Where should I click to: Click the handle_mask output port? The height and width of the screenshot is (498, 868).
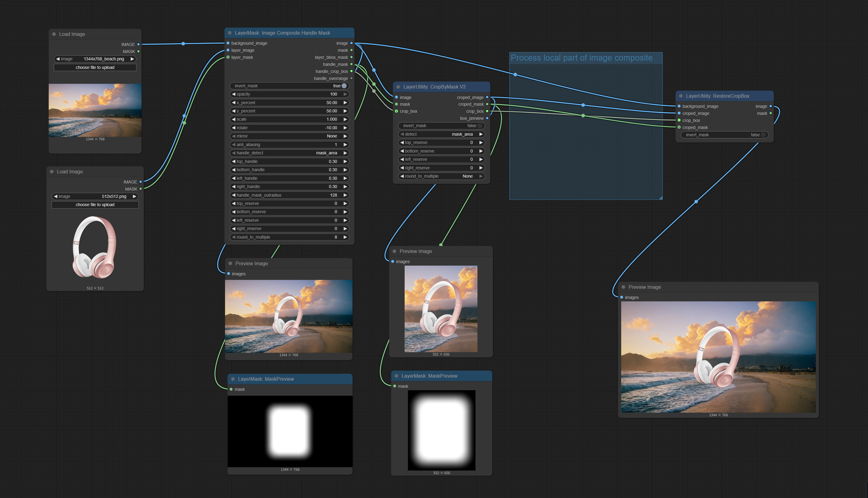point(351,64)
